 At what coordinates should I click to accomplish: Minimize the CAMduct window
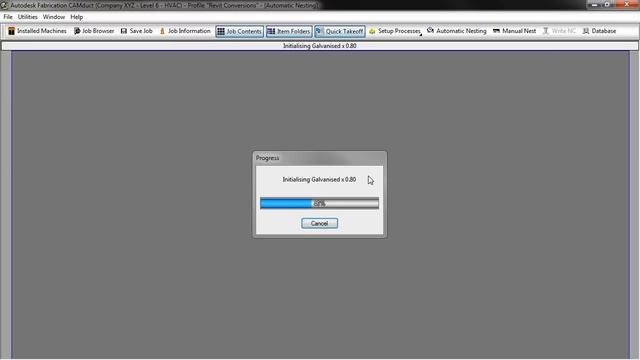(x=595, y=4)
